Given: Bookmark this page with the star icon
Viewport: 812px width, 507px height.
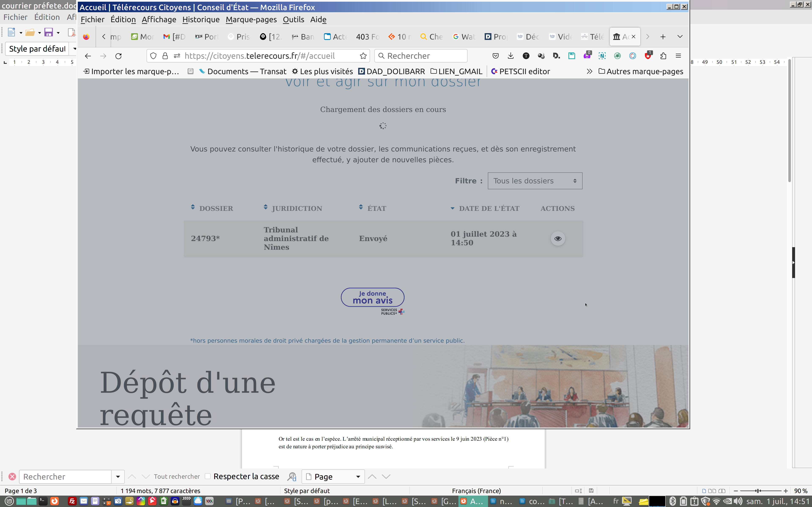Looking at the screenshot, I should (363, 56).
